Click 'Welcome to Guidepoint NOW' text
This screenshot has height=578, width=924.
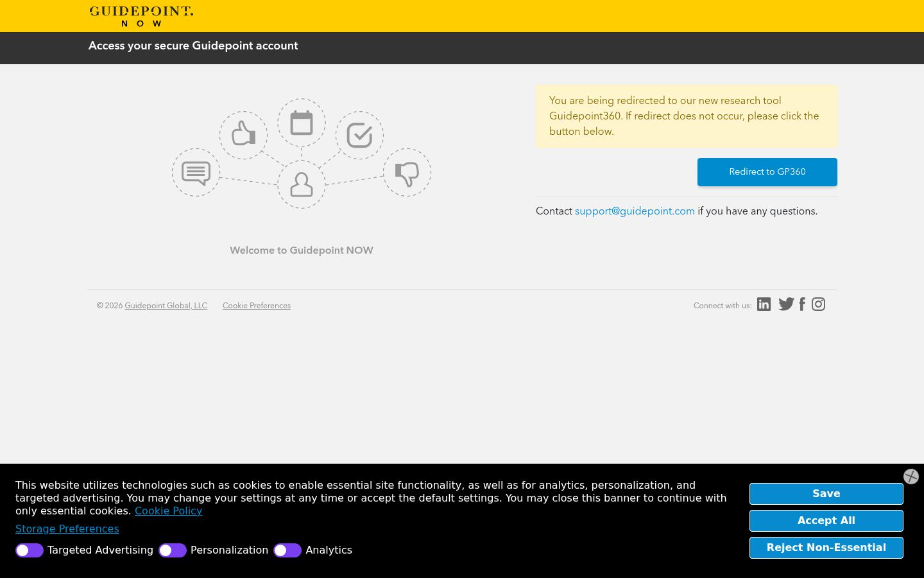302,250
